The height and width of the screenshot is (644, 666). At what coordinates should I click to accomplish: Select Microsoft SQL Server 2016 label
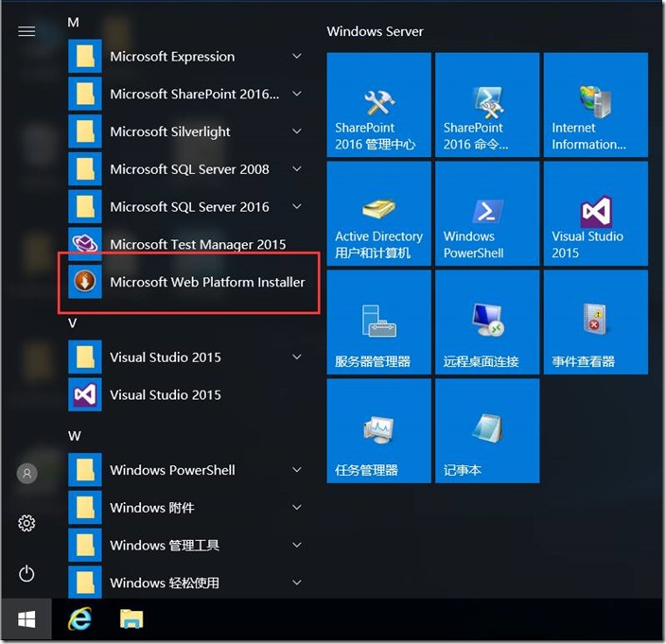click(189, 207)
